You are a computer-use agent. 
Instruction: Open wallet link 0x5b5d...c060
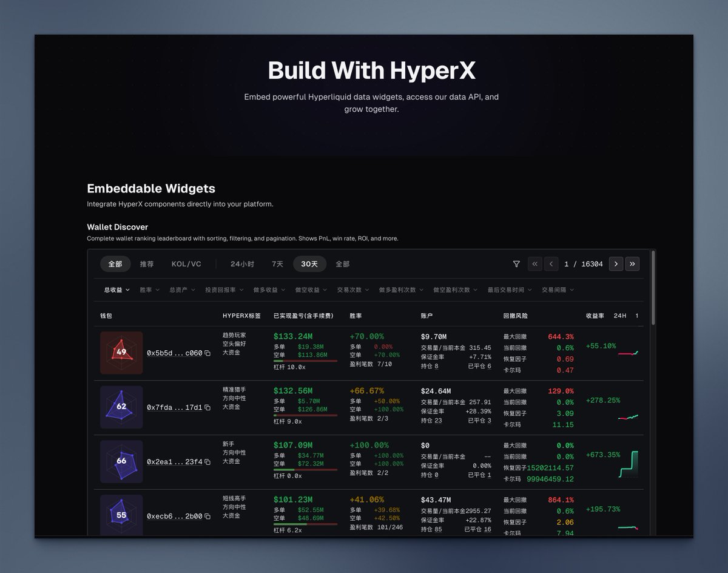click(174, 353)
